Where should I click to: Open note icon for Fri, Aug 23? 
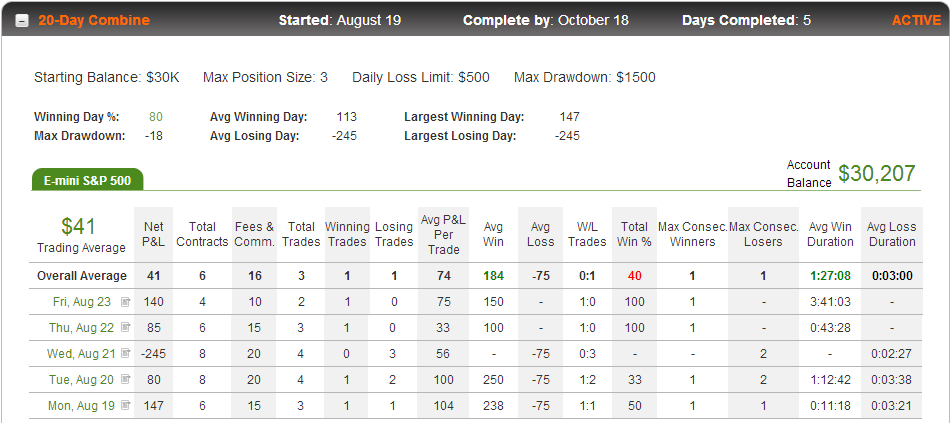coord(126,302)
